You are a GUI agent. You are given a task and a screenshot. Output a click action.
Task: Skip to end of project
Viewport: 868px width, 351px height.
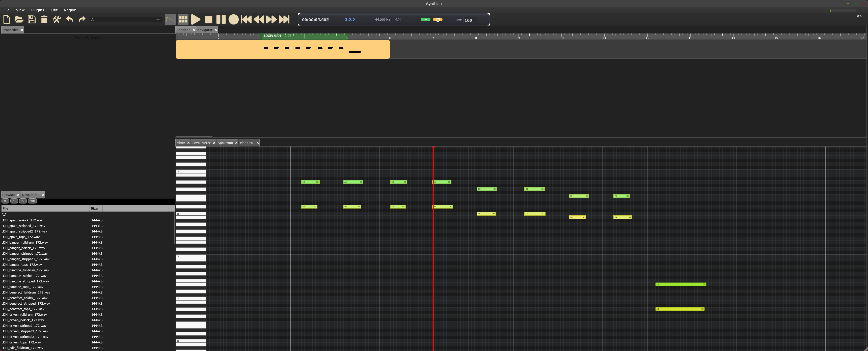pos(284,19)
